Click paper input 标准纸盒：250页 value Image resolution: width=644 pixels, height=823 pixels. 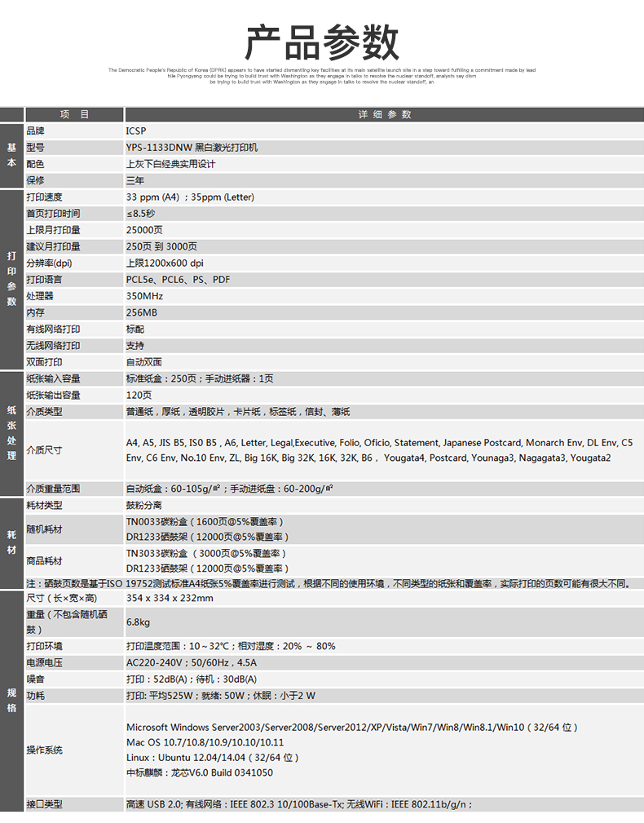[x=199, y=379]
